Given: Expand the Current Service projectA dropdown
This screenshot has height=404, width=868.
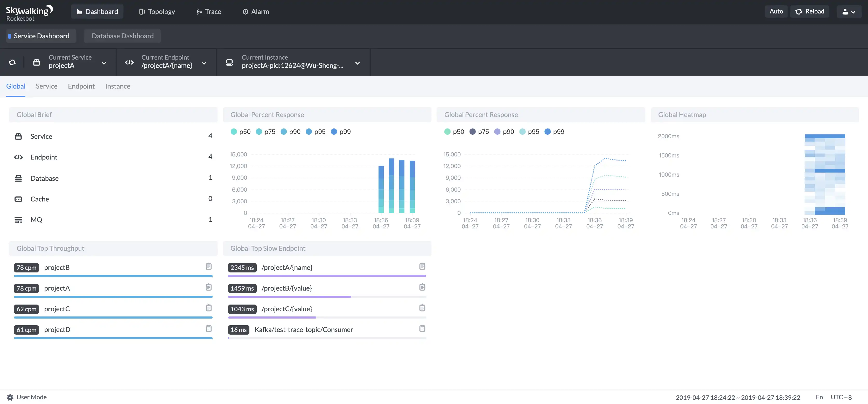Looking at the screenshot, I should (x=103, y=62).
